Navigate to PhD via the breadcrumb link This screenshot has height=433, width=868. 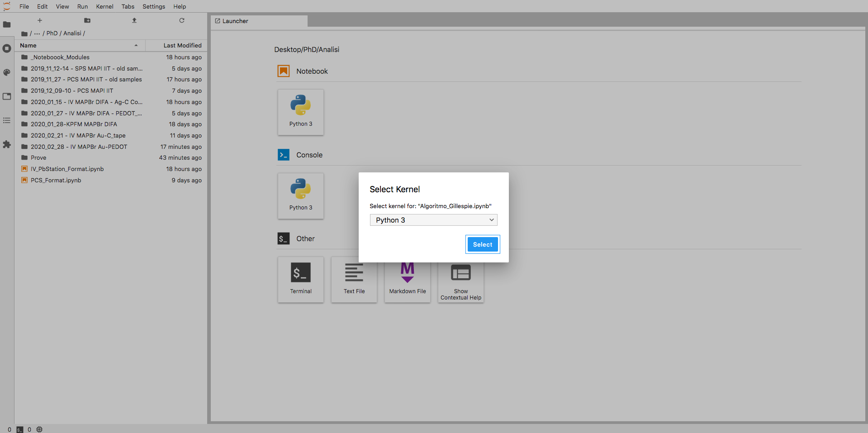point(52,33)
